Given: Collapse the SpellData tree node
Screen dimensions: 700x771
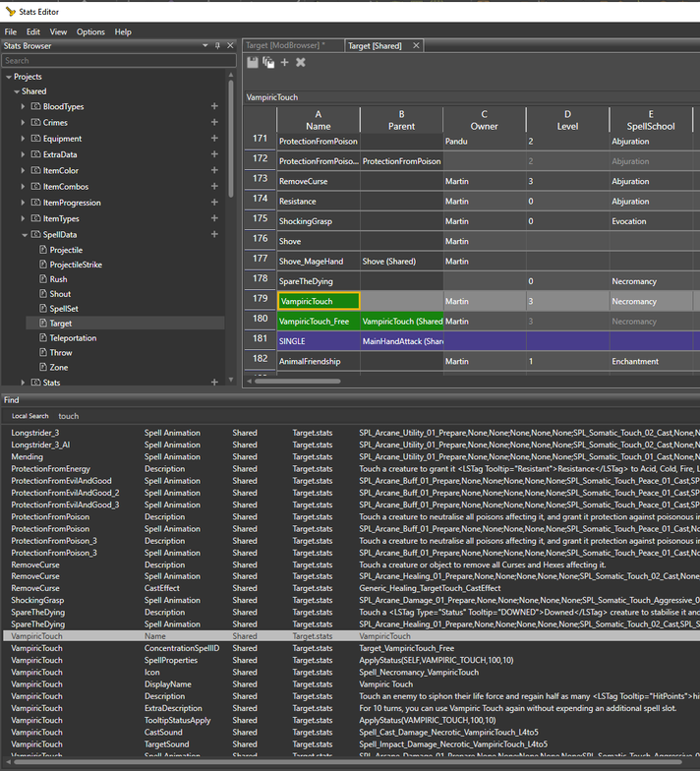Looking at the screenshot, I should 25,235.
